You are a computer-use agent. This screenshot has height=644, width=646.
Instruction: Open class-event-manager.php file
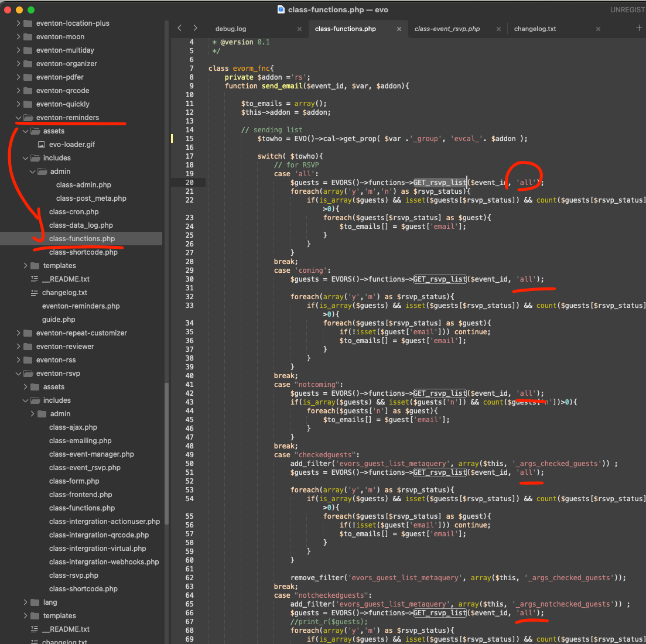click(91, 454)
